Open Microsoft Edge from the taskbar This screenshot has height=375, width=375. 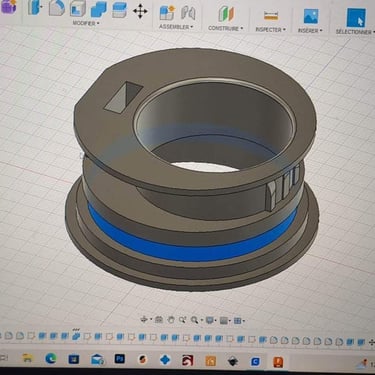pyautogui.click(x=51, y=359)
